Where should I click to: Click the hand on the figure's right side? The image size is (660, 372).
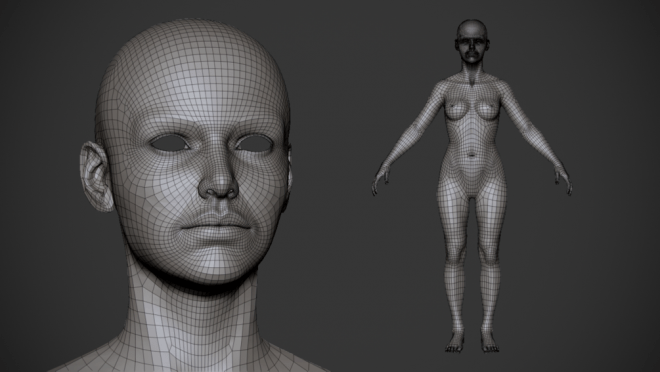tap(564, 179)
